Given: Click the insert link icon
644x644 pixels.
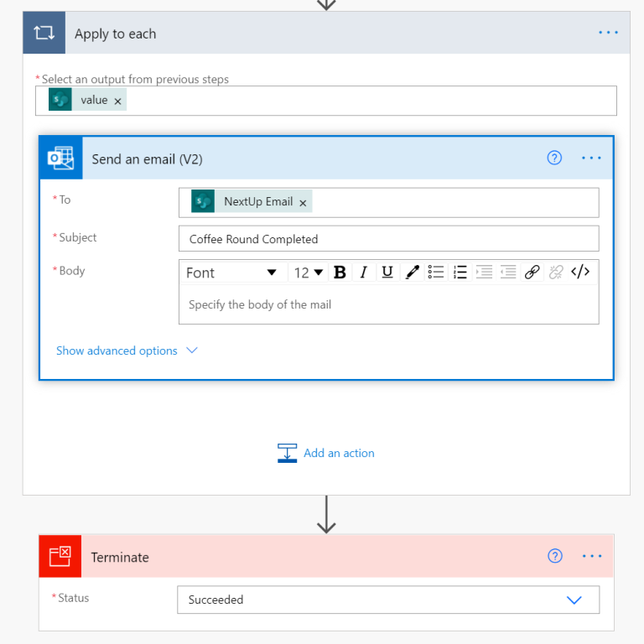Looking at the screenshot, I should click(532, 273).
